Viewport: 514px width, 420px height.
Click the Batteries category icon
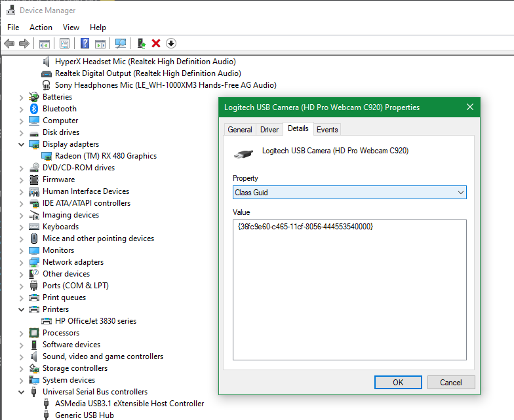34,97
